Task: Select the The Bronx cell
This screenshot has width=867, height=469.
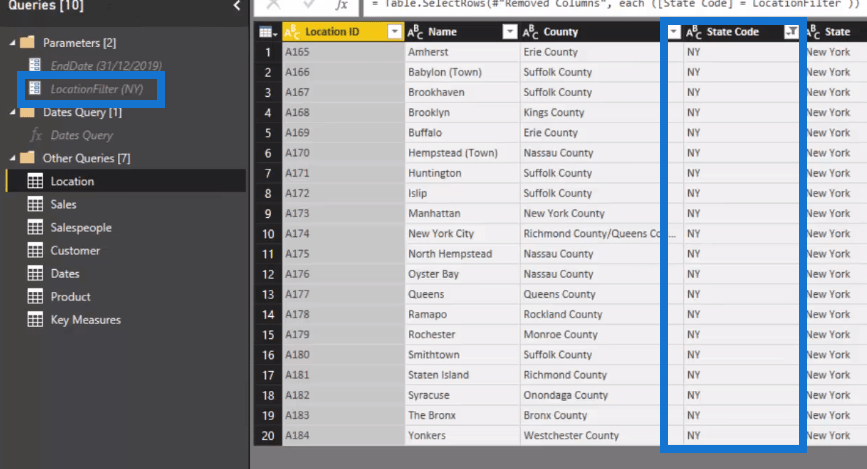Action: click(x=462, y=415)
